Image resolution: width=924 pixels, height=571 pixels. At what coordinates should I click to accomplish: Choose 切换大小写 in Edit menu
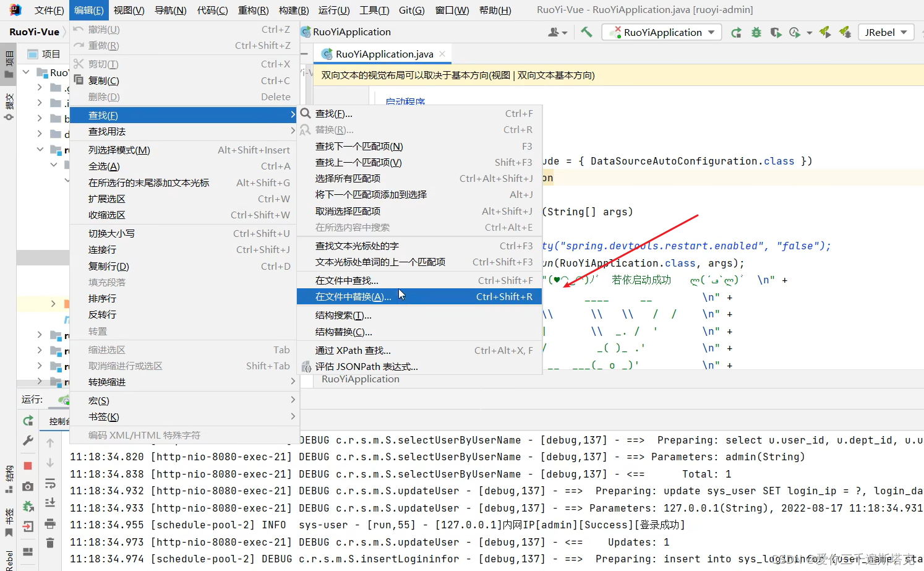[x=184, y=234]
